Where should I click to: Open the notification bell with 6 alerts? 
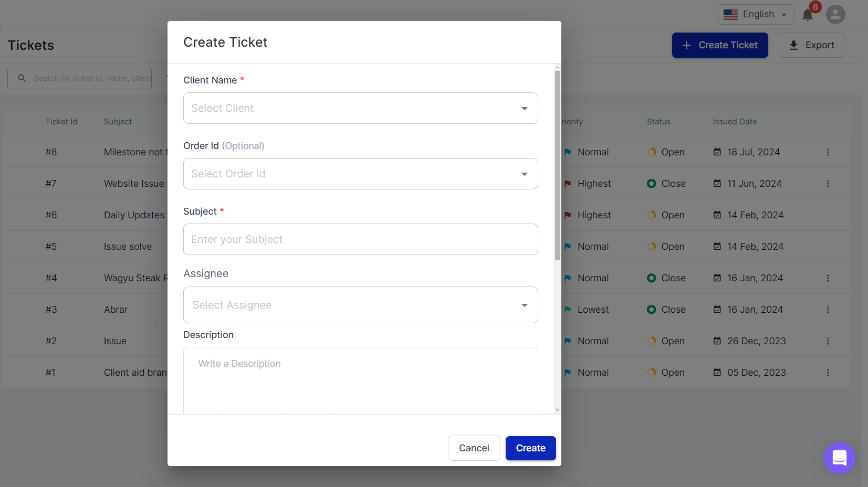(x=808, y=15)
